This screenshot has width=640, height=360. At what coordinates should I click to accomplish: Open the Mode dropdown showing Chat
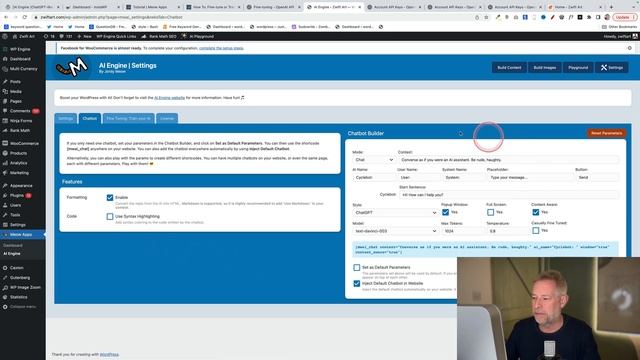tap(374, 160)
